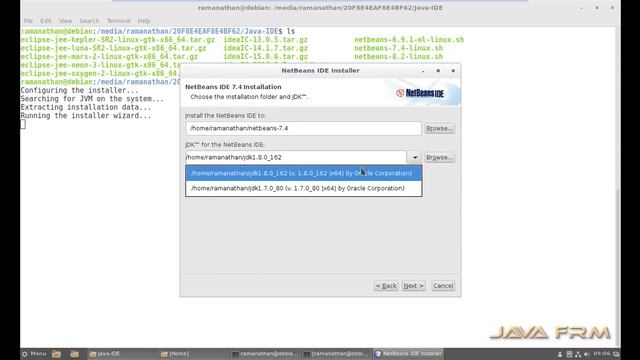Open the Terminal menu in menubar
The width and height of the screenshot is (640, 360).
(119, 21)
